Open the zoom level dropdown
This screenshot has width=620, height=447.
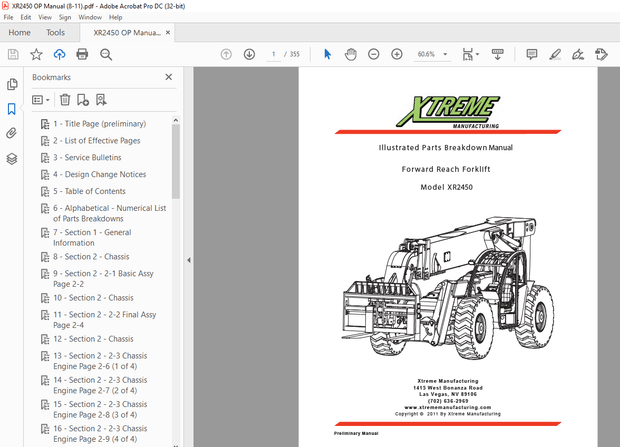(445, 54)
